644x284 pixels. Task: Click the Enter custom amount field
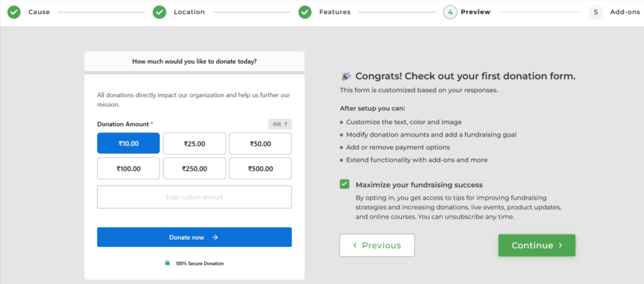coord(194,197)
